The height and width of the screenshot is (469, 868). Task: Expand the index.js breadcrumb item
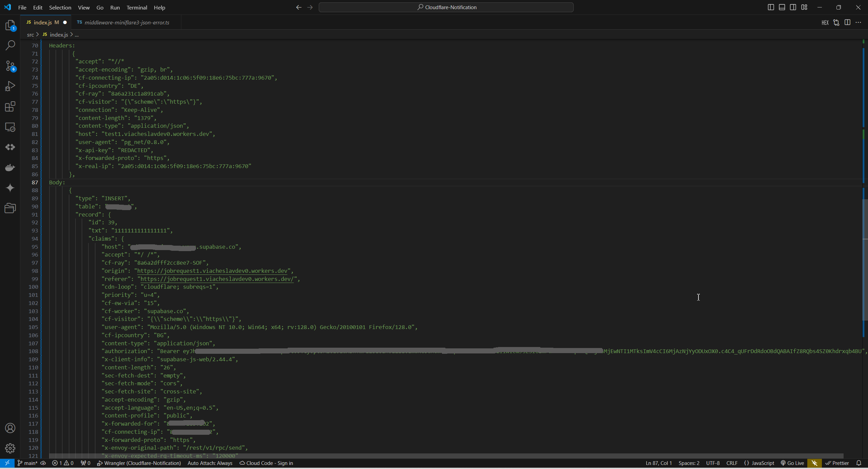(x=59, y=35)
